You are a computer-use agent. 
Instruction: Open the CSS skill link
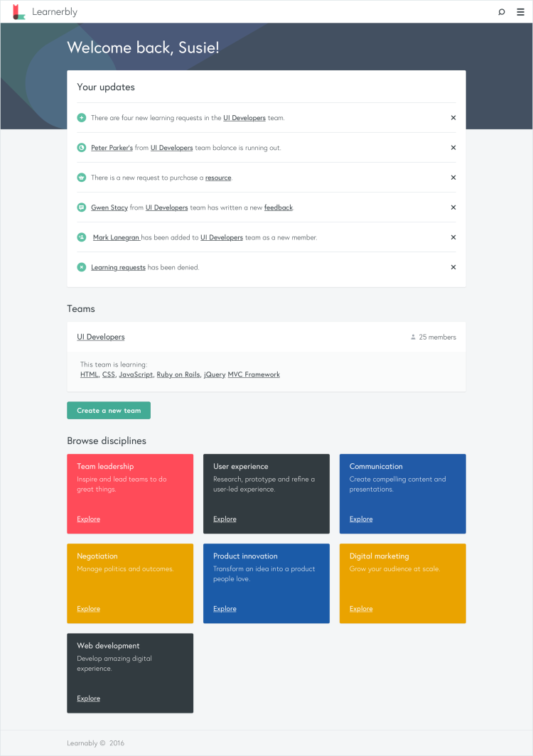109,374
